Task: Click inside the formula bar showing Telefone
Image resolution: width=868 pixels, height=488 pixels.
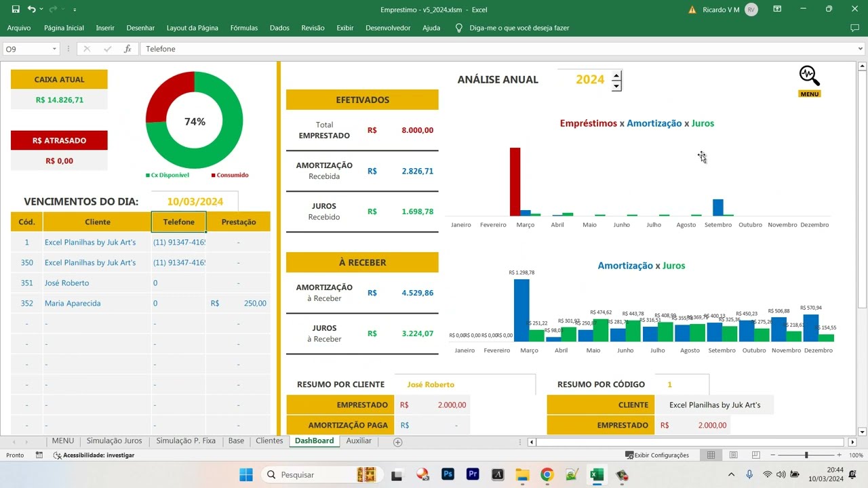Action: click(498, 49)
